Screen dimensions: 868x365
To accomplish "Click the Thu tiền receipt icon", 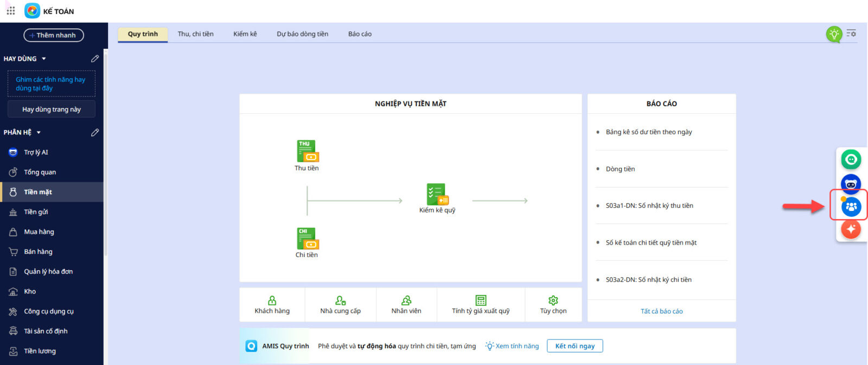I will click(x=308, y=151).
